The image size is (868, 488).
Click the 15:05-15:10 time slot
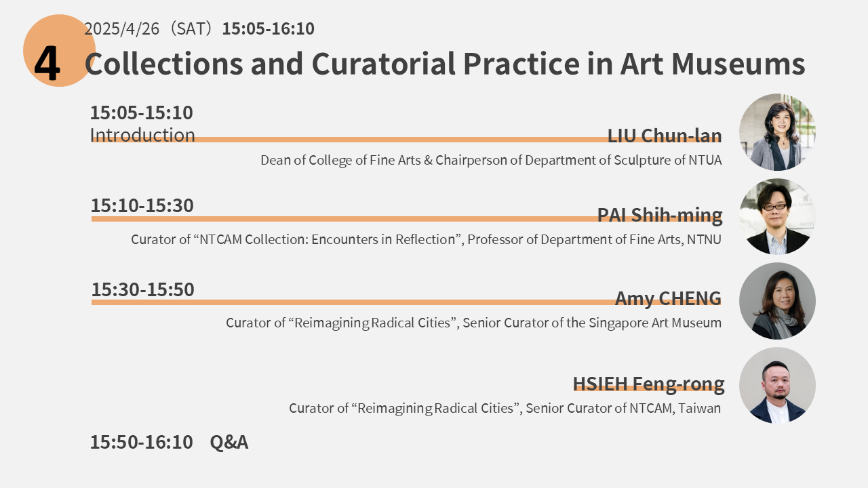tap(142, 113)
